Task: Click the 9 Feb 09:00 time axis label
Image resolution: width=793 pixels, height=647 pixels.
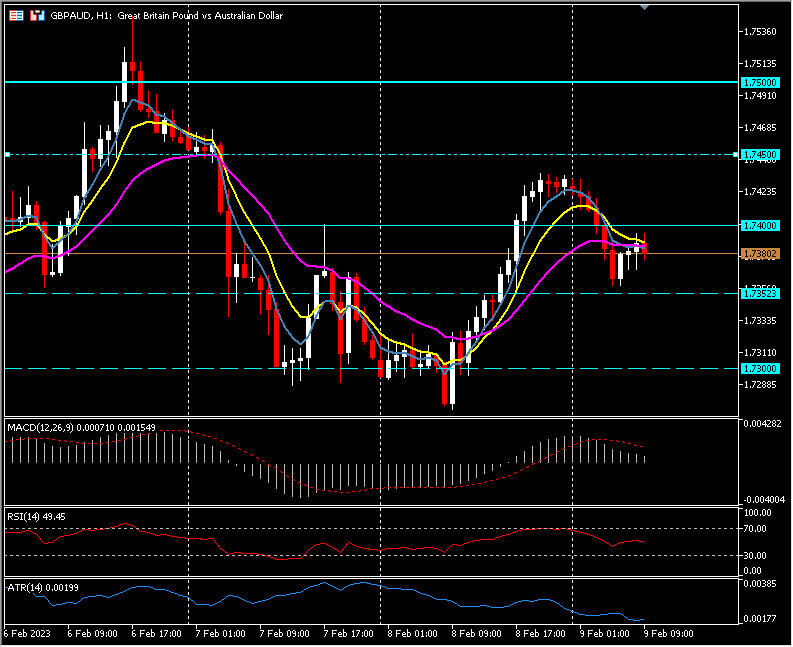Action: (x=668, y=633)
